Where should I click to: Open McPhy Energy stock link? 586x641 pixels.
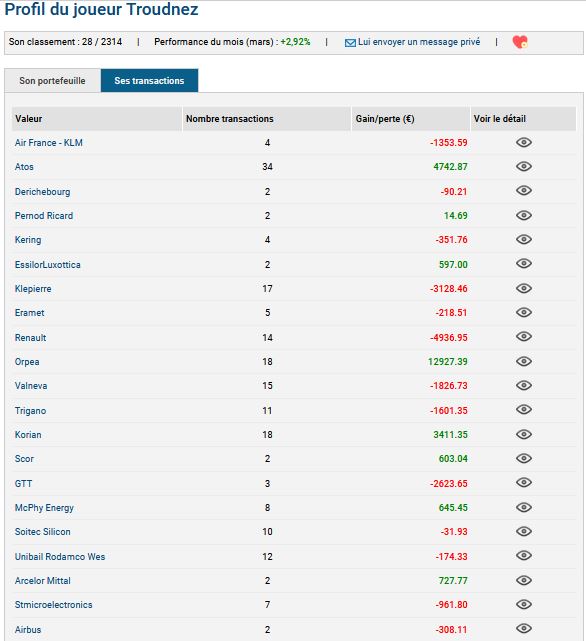tap(44, 508)
